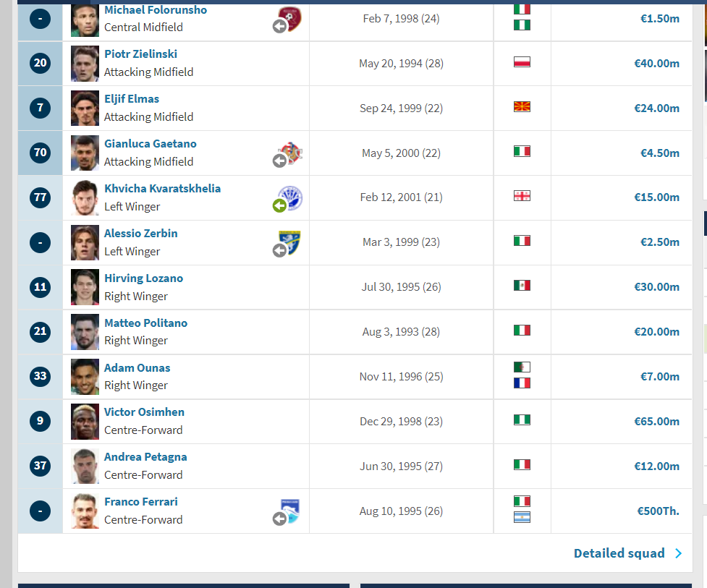Click the number 77 shirt badge
The height and width of the screenshot is (588, 707).
[40, 197]
